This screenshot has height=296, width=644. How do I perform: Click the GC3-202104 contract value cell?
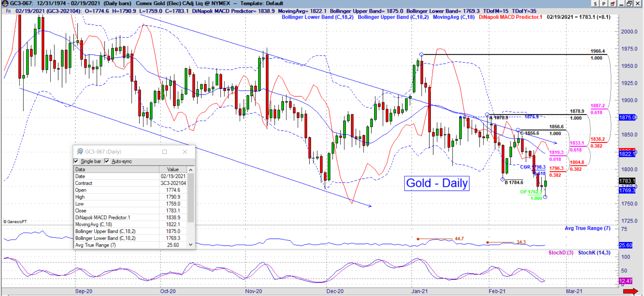tap(173, 183)
